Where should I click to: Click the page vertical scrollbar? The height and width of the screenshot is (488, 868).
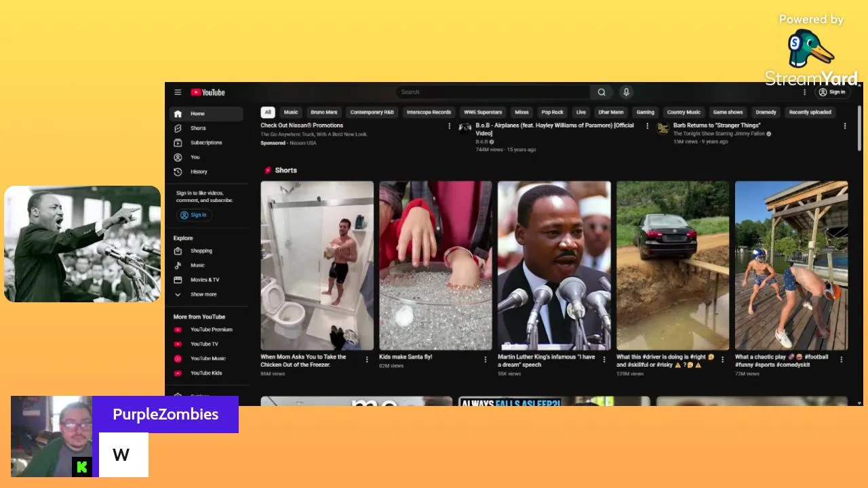click(x=860, y=129)
